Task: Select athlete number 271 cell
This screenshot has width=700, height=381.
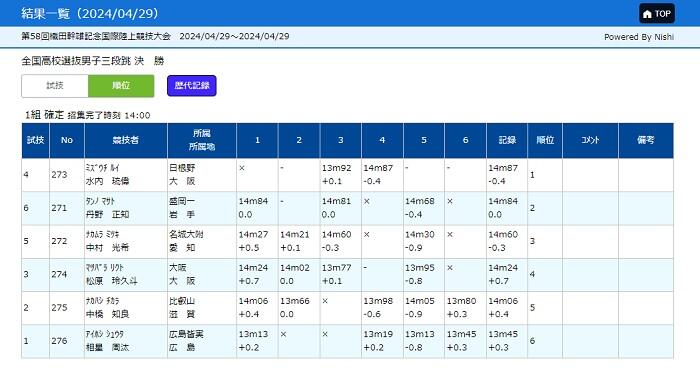Action: [67, 208]
